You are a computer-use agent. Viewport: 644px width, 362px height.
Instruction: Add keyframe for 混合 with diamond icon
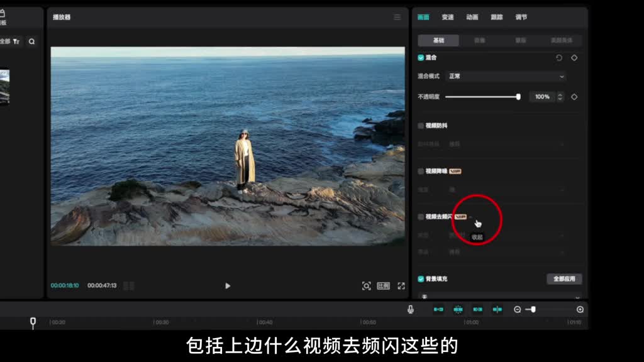[x=574, y=58]
